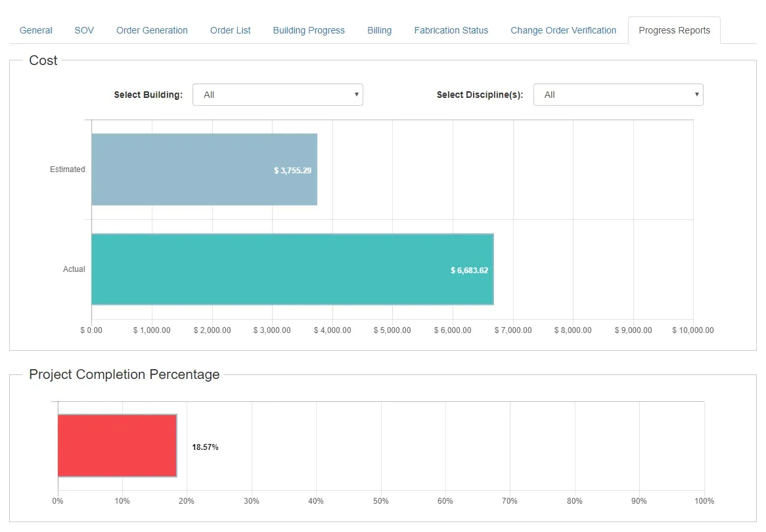This screenshot has height=532, width=766.
Task: Click the $ 3,755.29 estimated value label
Action: tap(292, 171)
